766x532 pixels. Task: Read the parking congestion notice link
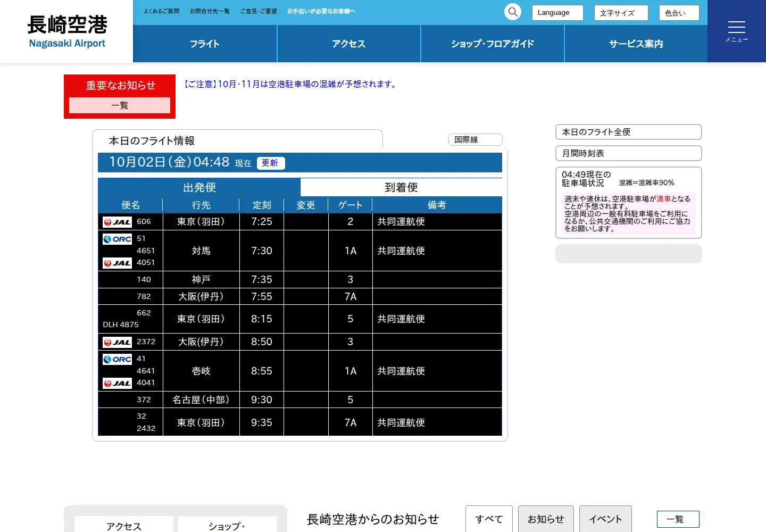(x=289, y=84)
